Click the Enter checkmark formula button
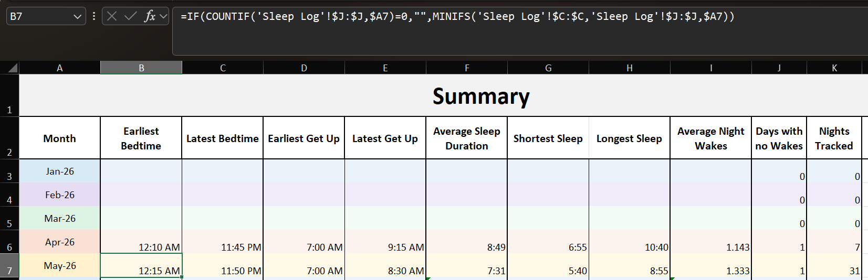Screen dimensions: 868x280 click(130, 16)
